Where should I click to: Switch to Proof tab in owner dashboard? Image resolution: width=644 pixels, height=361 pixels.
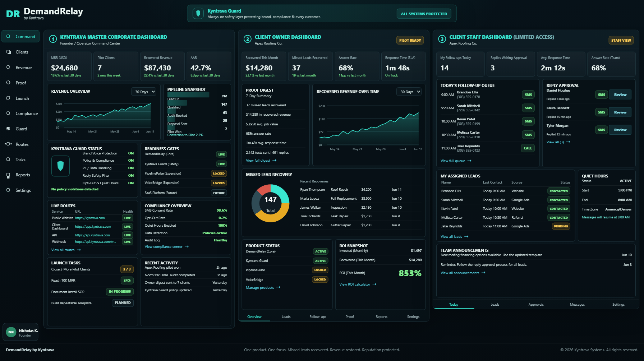[350, 317]
